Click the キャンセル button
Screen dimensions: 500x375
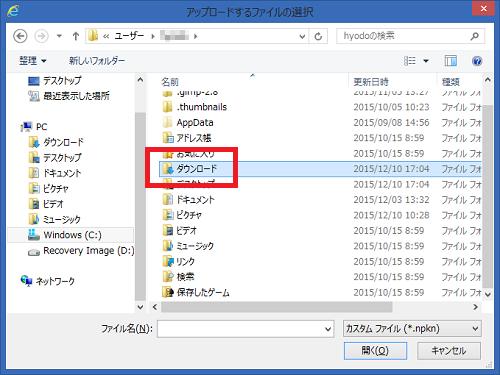tap(449, 351)
